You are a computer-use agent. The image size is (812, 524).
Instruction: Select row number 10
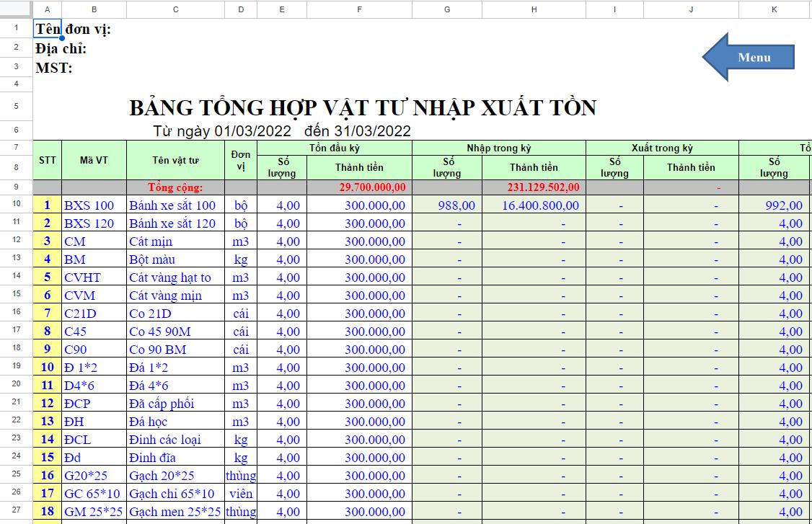click(16, 205)
